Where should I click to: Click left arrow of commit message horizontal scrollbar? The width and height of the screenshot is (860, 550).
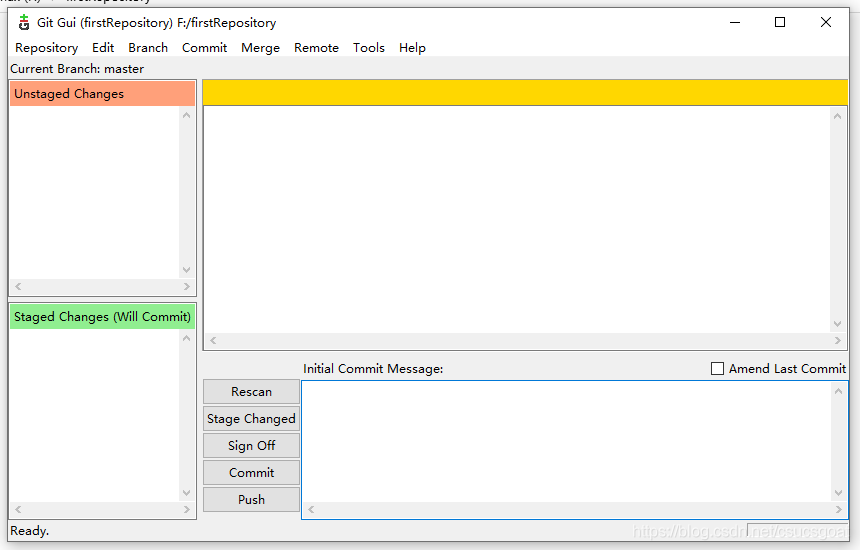(x=311, y=509)
